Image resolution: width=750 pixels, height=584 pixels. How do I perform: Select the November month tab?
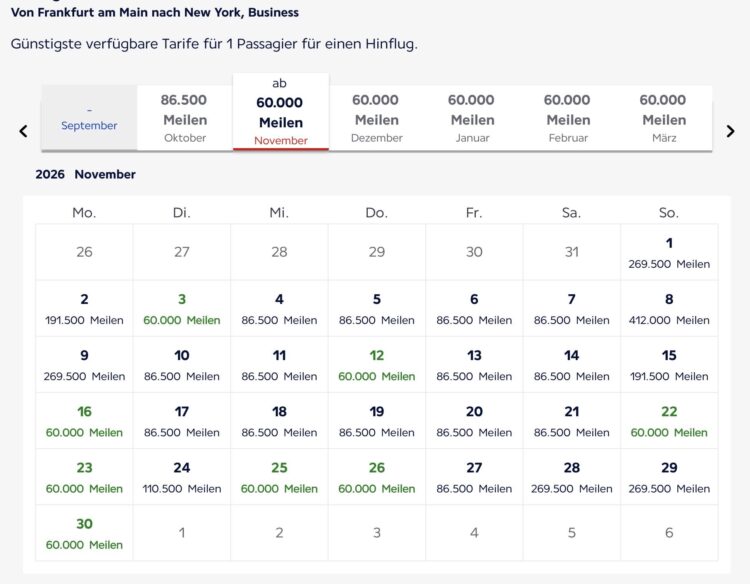pos(281,112)
